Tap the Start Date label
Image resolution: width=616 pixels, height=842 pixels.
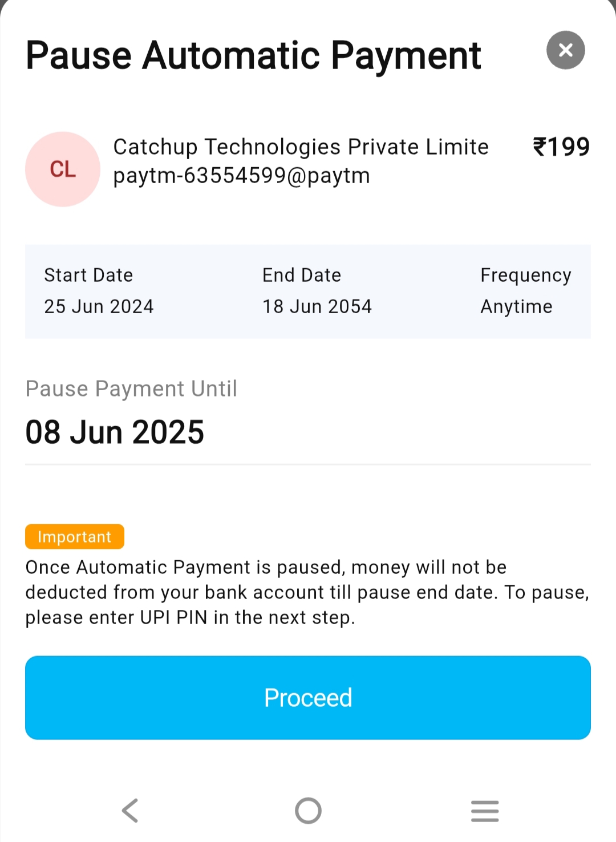click(88, 276)
